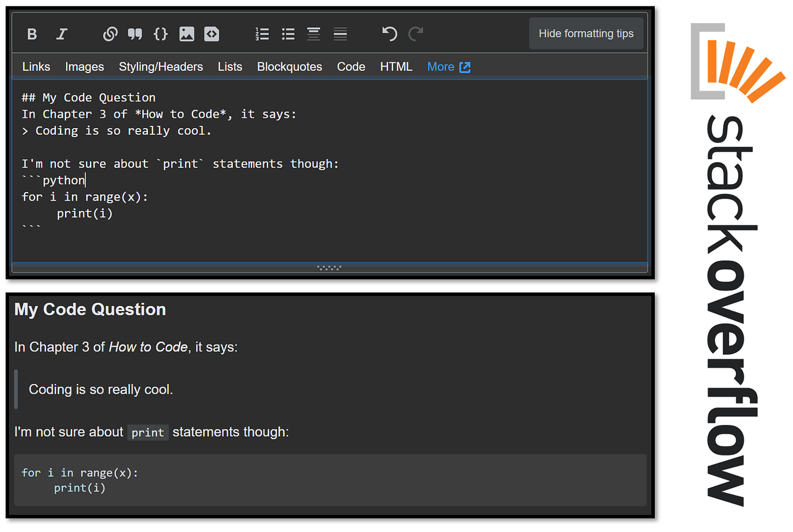View the Blockquotes formatting tips
Screen dimensions: 793x532
(x=289, y=66)
